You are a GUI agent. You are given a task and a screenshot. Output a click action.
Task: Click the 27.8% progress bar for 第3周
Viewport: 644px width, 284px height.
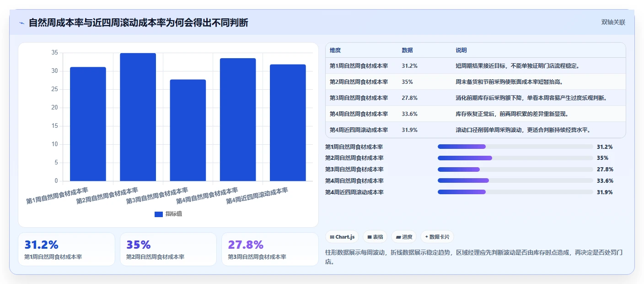(515, 169)
